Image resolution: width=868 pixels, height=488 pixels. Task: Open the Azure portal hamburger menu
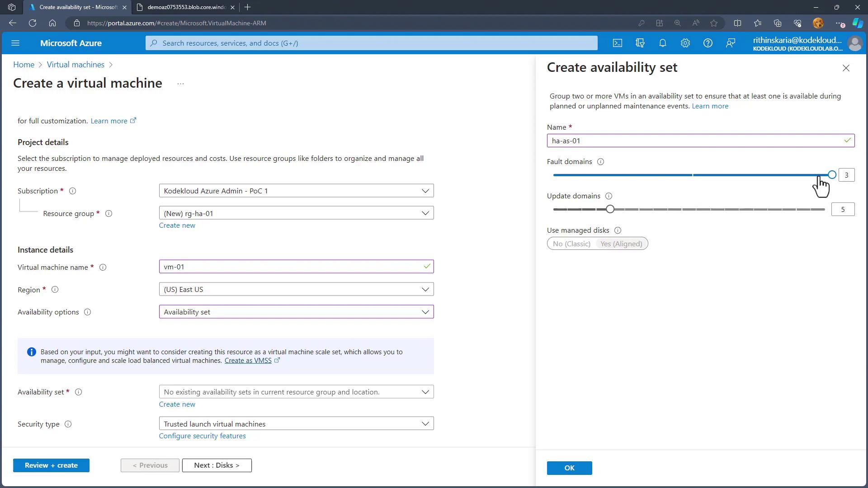pyautogui.click(x=15, y=43)
